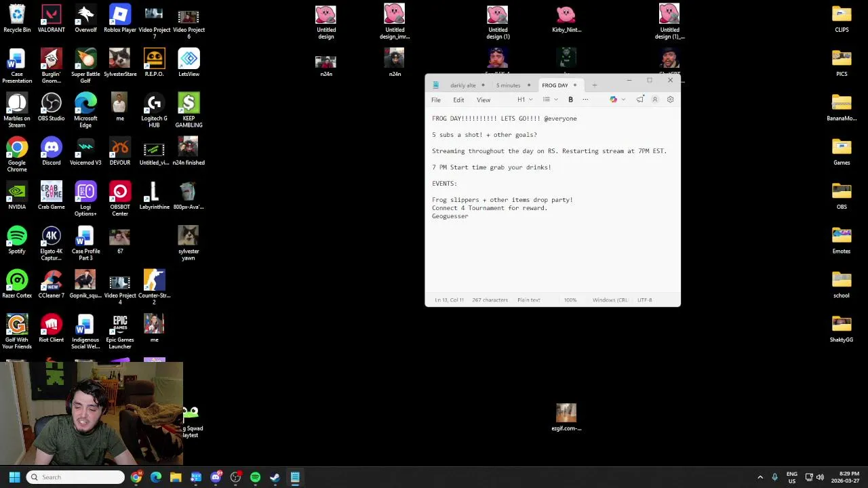Select the Crab Game desktop icon
Viewport: 868px width, 488px height.
pos(52,197)
